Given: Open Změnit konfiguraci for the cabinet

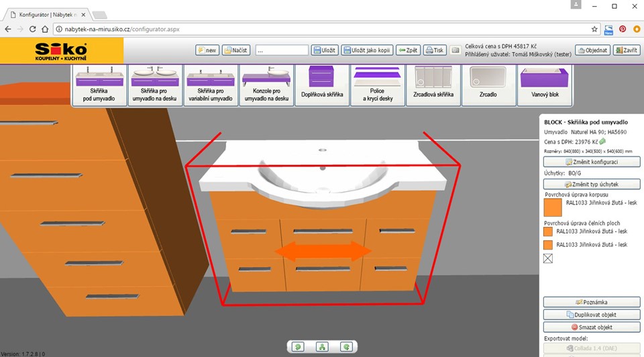Looking at the screenshot, I should (x=592, y=162).
